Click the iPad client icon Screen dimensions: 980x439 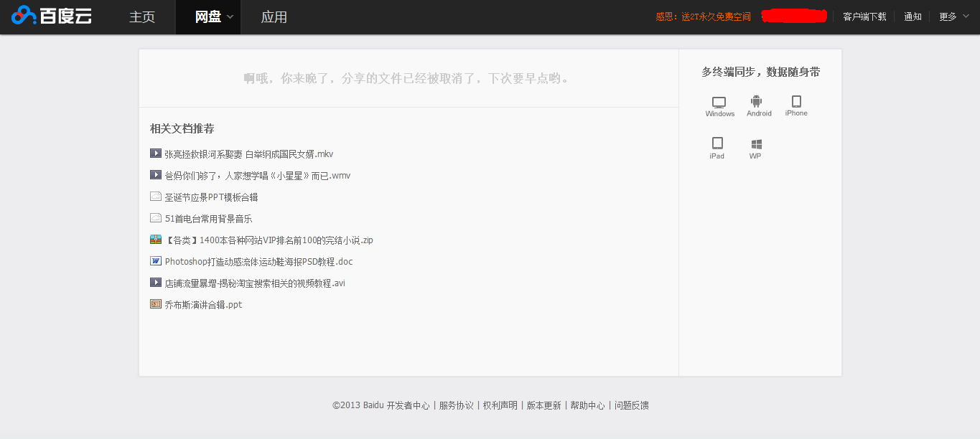pos(717,148)
